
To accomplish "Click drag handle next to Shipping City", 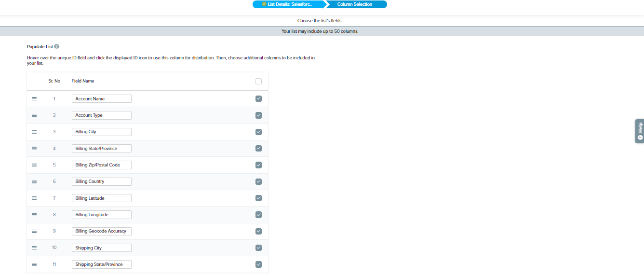I will tap(34, 248).
